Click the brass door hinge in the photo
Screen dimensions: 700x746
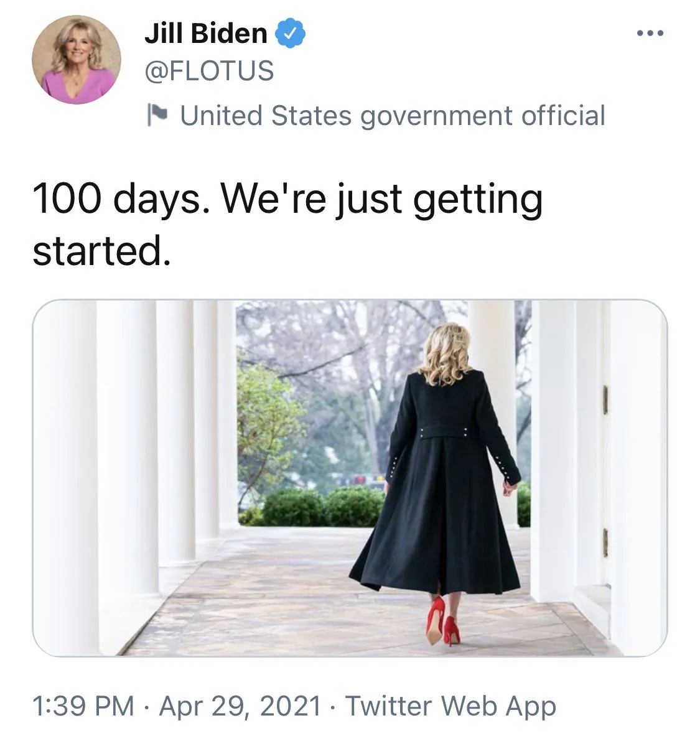coord(605,399)
